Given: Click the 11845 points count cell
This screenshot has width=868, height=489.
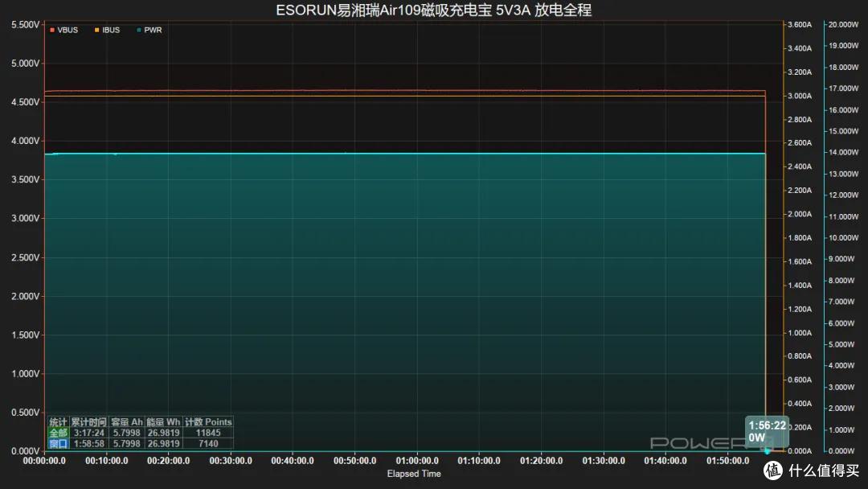Looking at the screenshot, I should click(208, 433).
